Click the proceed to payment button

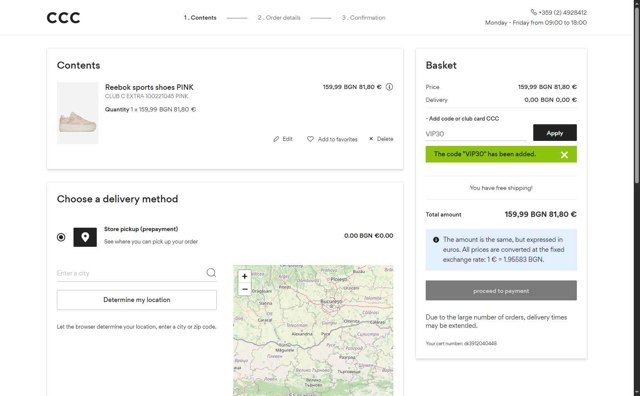click(x=501, y=291)
